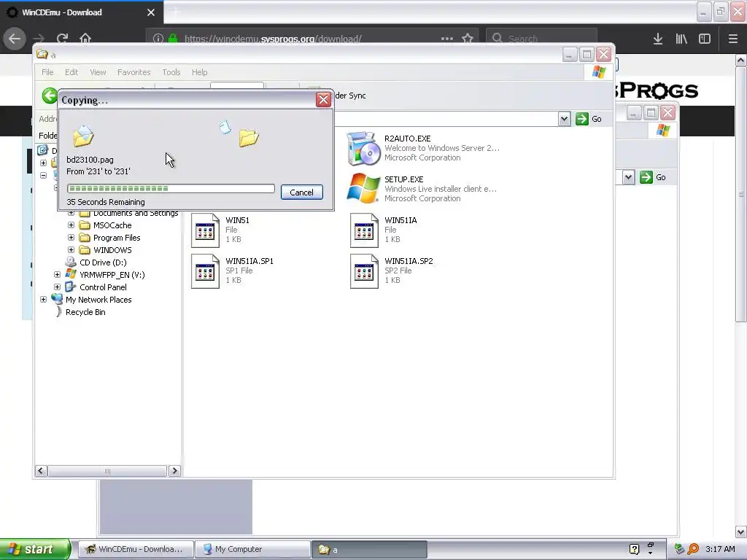Click the orange magnifier tray icon
This screenshot has width=747, height=560.
(x=693, y=549)
